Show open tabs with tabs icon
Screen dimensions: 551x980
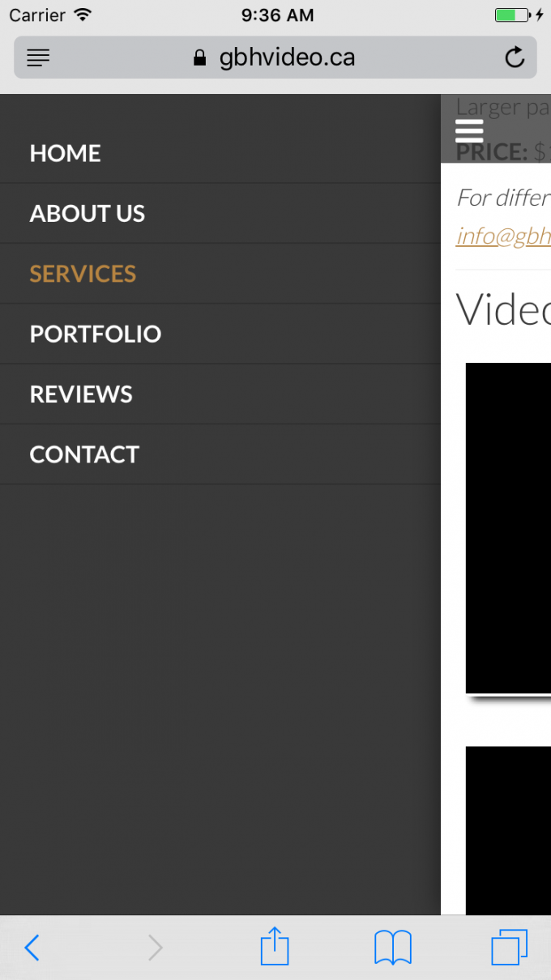510,947
